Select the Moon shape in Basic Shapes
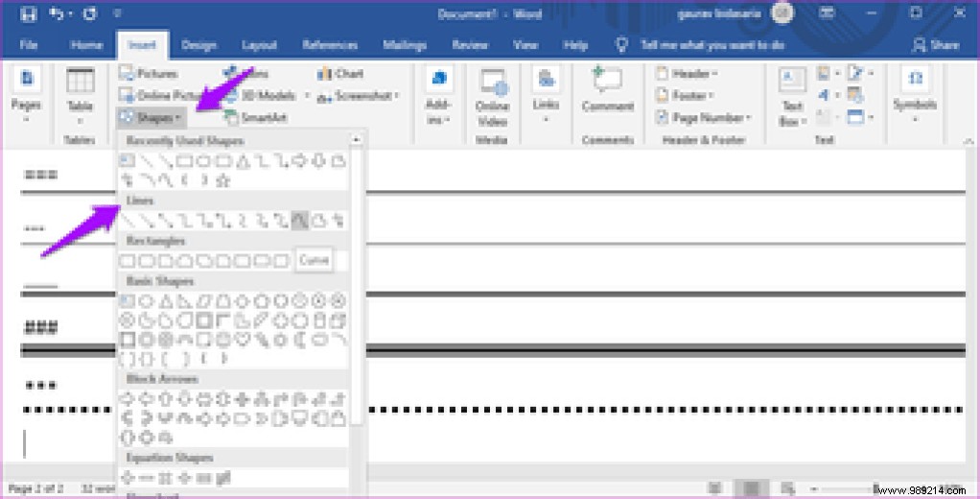Screen dimensions: 980x499 pyautogui.click(x=300, y=340)
